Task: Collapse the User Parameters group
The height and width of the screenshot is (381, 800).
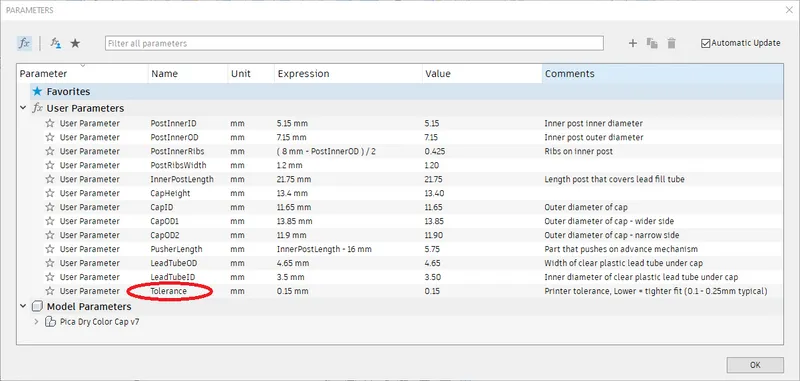Action: click(23, 108)
